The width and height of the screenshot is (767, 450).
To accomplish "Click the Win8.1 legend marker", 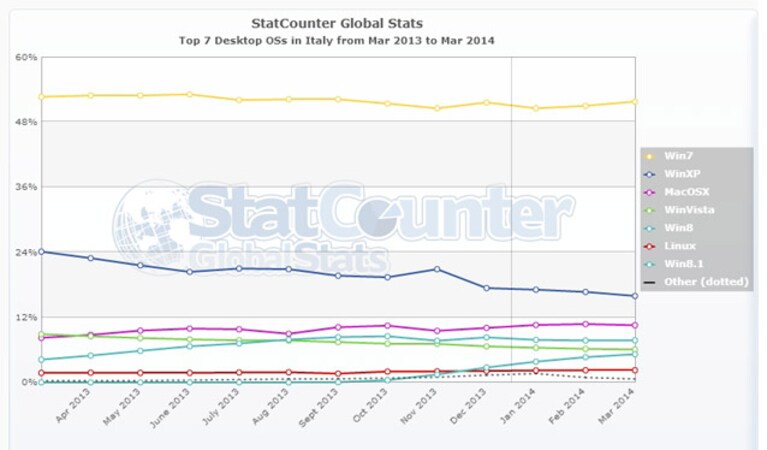I will tap(650, 265).
